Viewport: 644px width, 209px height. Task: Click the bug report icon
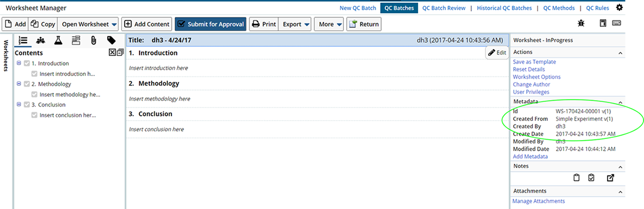pyautogui.click(x=581, y=24)
